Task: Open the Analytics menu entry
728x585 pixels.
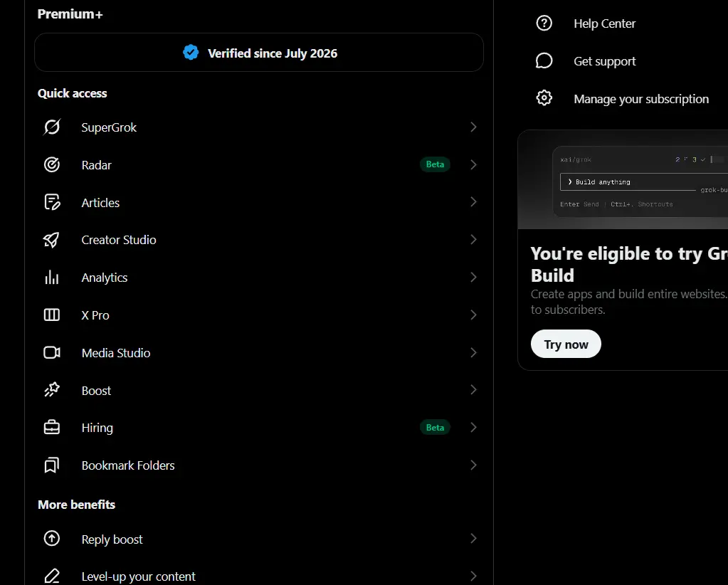Action: coord(259,277)
